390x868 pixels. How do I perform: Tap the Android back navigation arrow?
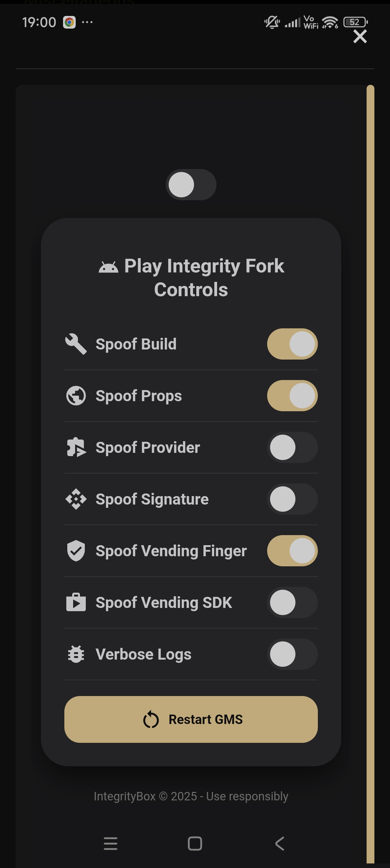(279, 844)
